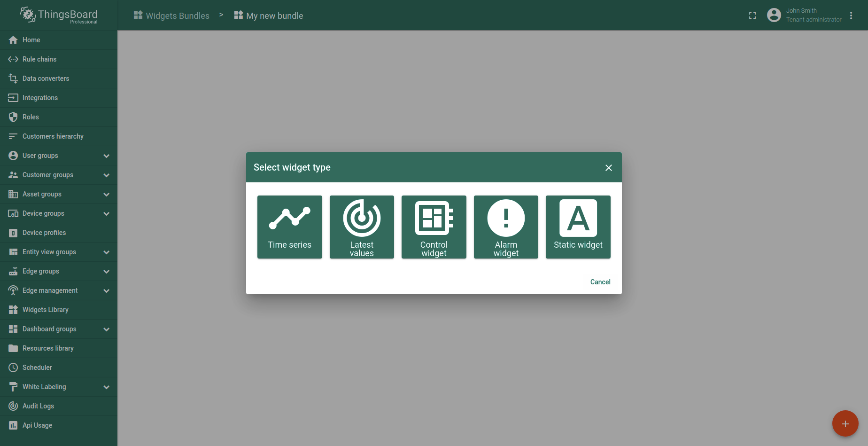The image size is (868, 446).
Task: Click the Scheduler clock icon
Action: (x=13, y=368)
